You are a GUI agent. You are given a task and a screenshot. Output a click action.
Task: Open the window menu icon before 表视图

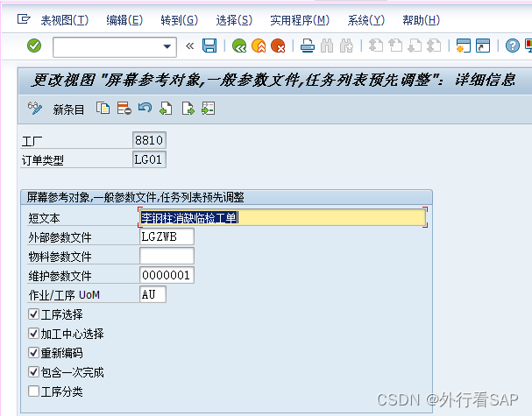point(24,19)
